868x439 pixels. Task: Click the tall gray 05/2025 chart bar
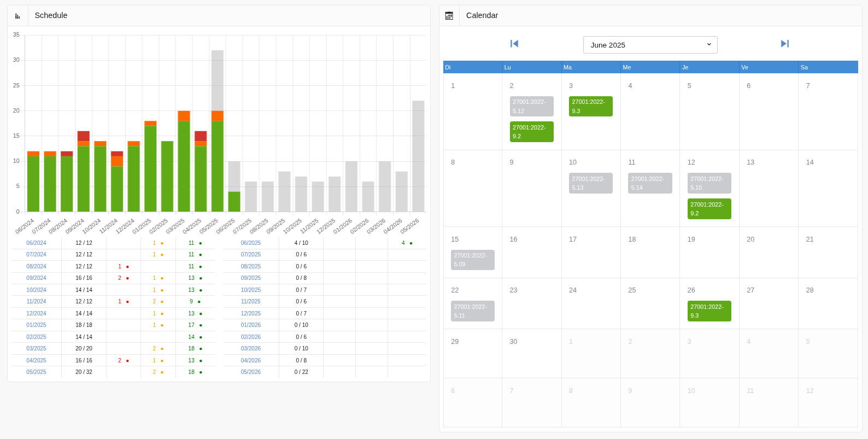point(218,80)
